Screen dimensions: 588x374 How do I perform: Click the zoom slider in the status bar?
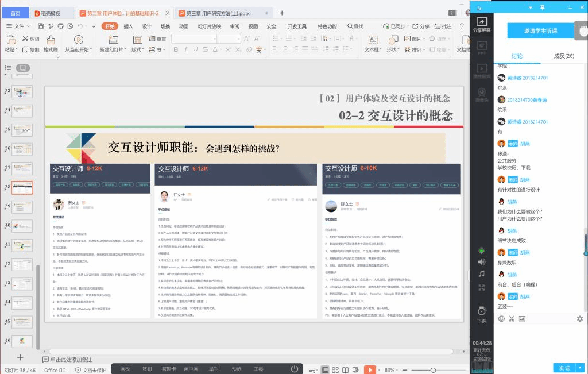pos(433,369)
